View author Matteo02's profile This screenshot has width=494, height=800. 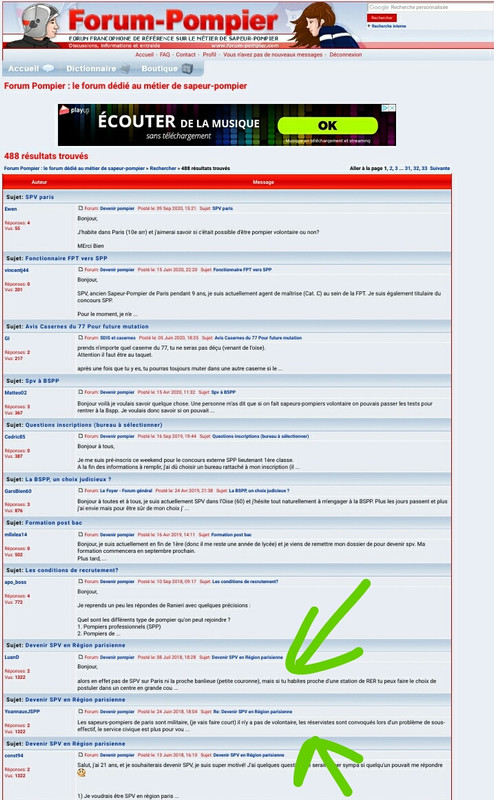pos(16,393)
